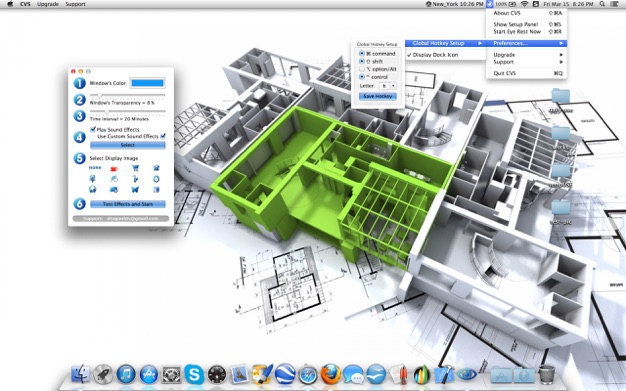Select the butterfly display image
Image resolution: width=626 pixels, height=391 pixels.
[x=135, y=189]
